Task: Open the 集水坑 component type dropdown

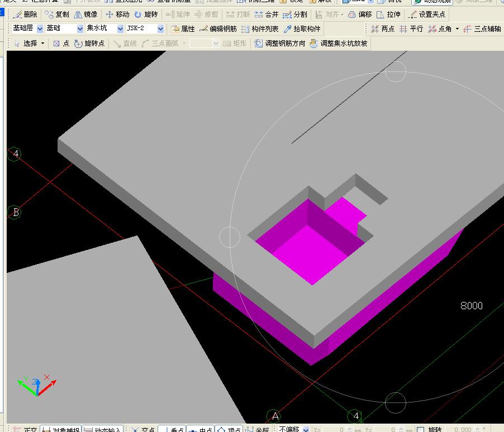Action: [x=120, y=29]
